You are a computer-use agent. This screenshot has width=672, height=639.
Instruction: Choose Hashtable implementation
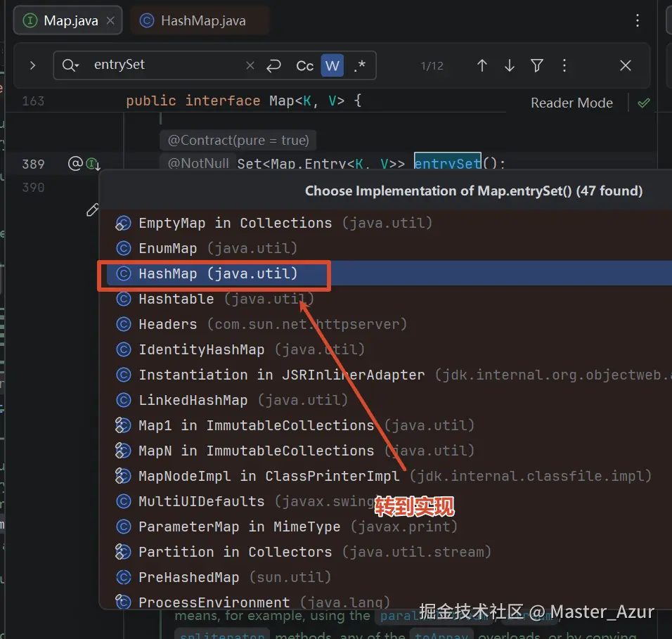click(385, 299)
